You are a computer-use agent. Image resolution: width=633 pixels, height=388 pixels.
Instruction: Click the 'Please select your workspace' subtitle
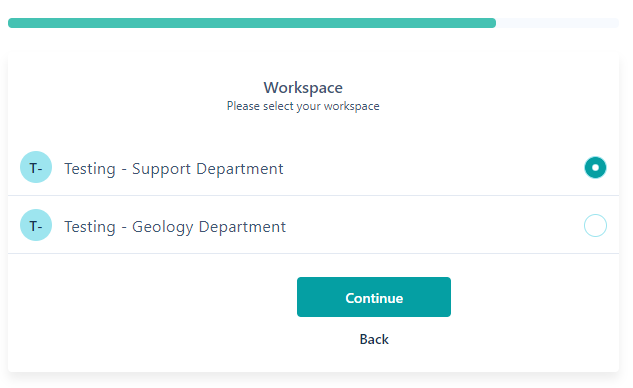click(x=303, y=106)
